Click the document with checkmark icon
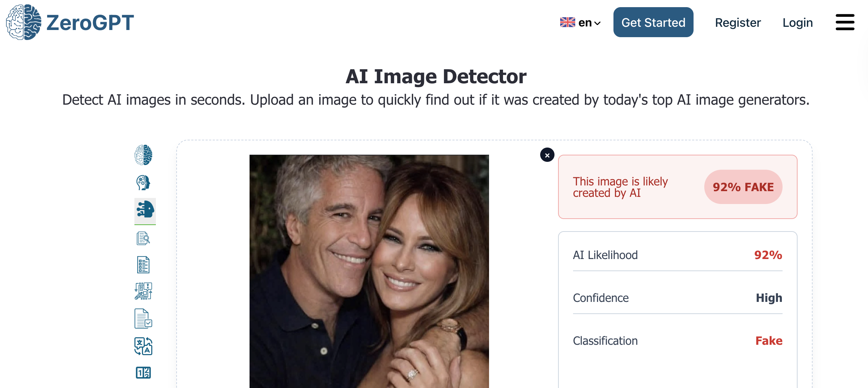868x388 pixels. (x=143, y=319)
